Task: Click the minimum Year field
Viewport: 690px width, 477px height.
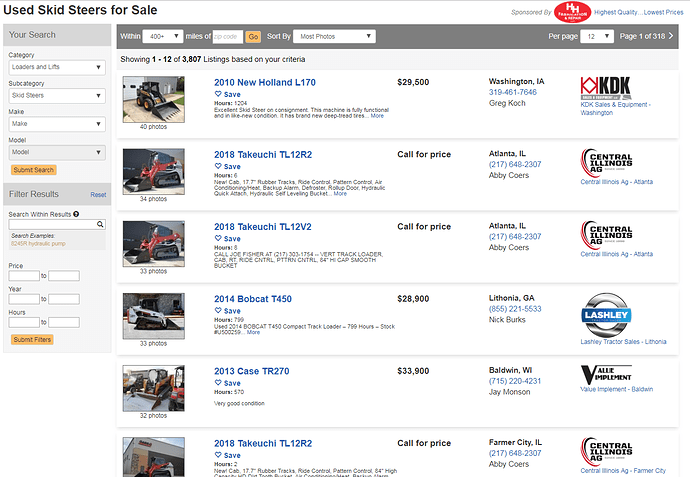Action: point(24,299)
